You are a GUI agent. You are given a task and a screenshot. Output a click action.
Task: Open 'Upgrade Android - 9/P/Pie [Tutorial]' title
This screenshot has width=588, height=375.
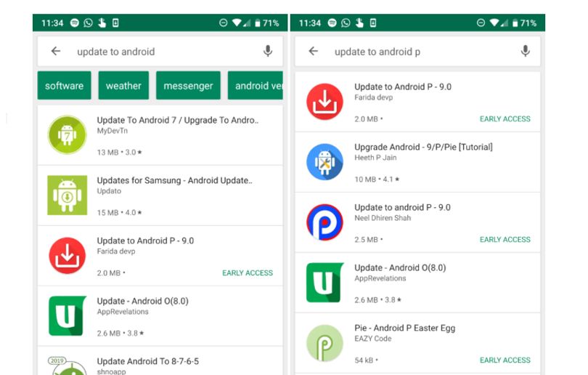pyautogui.click(x=423, y=147)
